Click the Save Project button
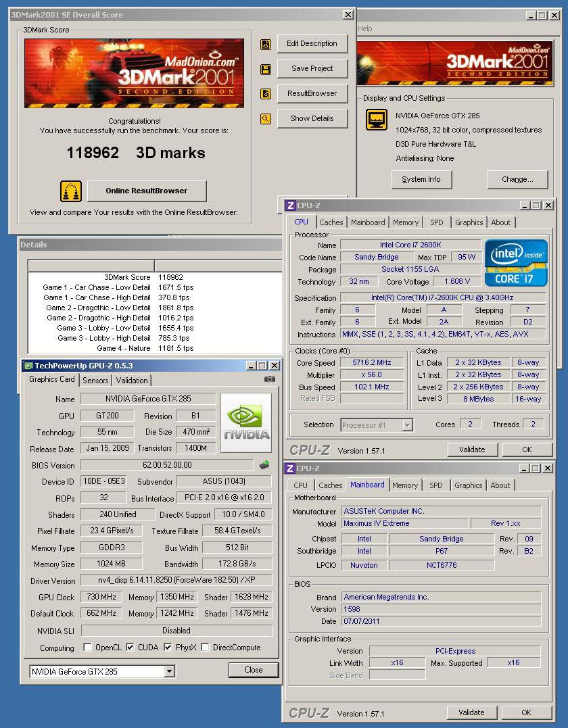568x728 pixels. tap(312, 69)
